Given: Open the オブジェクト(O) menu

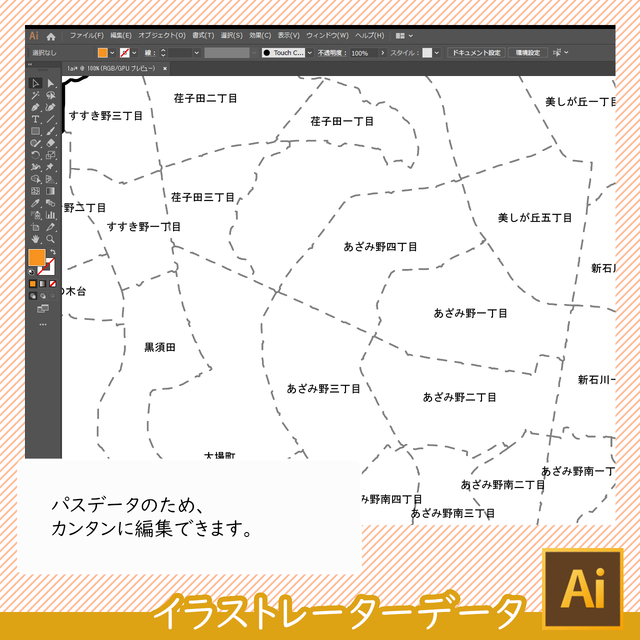Looking at the screenshot, I should (x=162, y=36).
